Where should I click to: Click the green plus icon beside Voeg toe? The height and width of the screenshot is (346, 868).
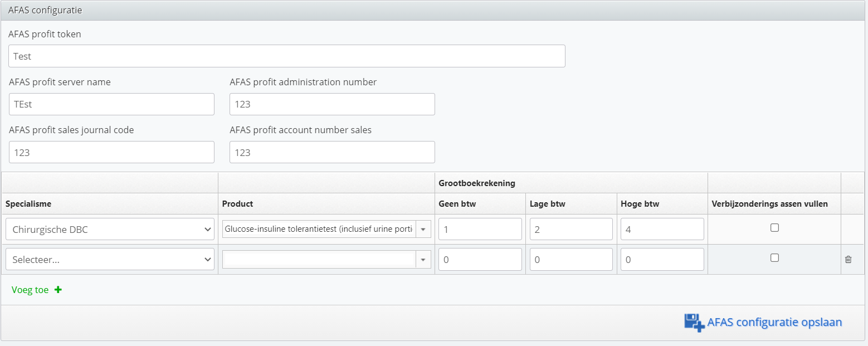point(58,290)
